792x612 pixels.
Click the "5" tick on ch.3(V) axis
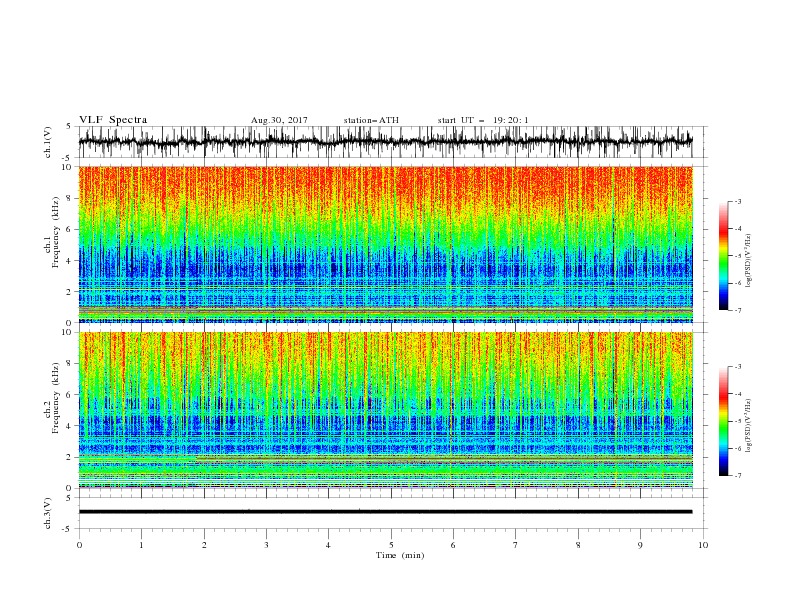click(69, 498)
